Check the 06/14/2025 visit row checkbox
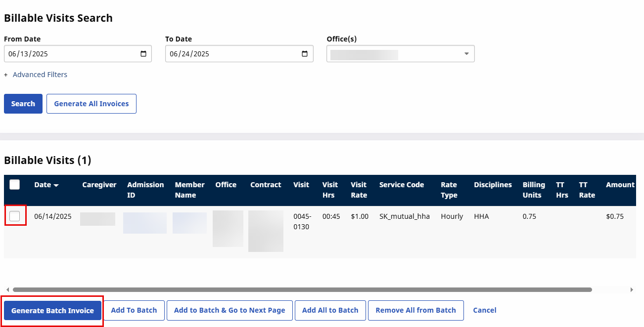 [x=15, y=216]
